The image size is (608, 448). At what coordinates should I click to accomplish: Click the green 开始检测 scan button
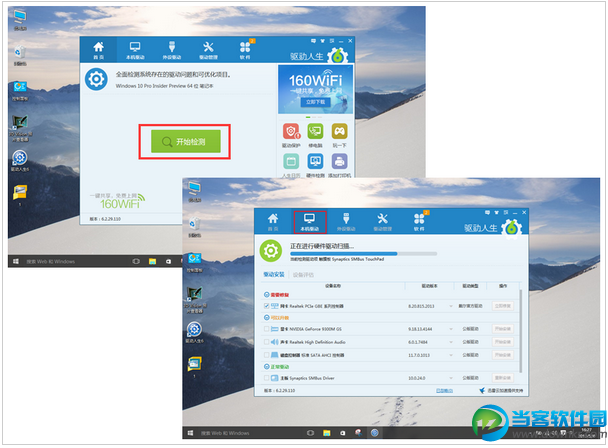tap(186, 142)
